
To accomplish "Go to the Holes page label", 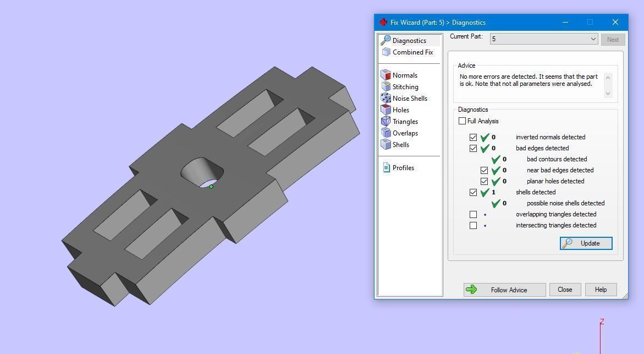I will pos(401,110).
